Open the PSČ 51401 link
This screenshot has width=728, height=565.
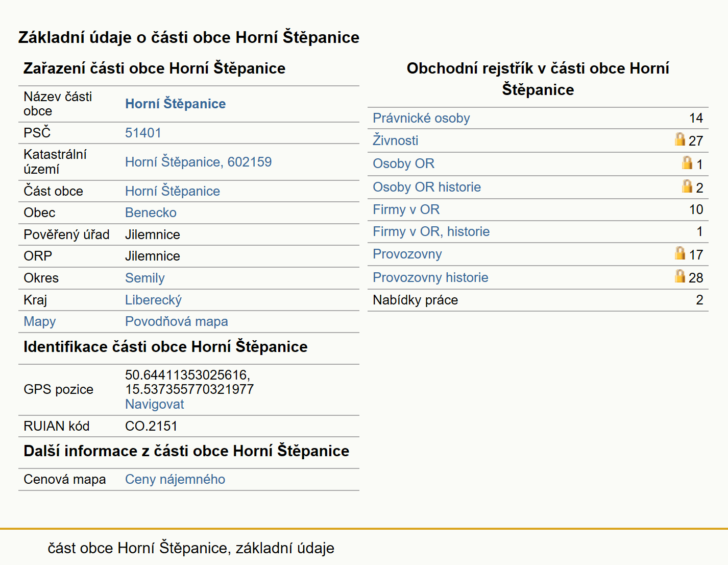[x=143, y=133]
